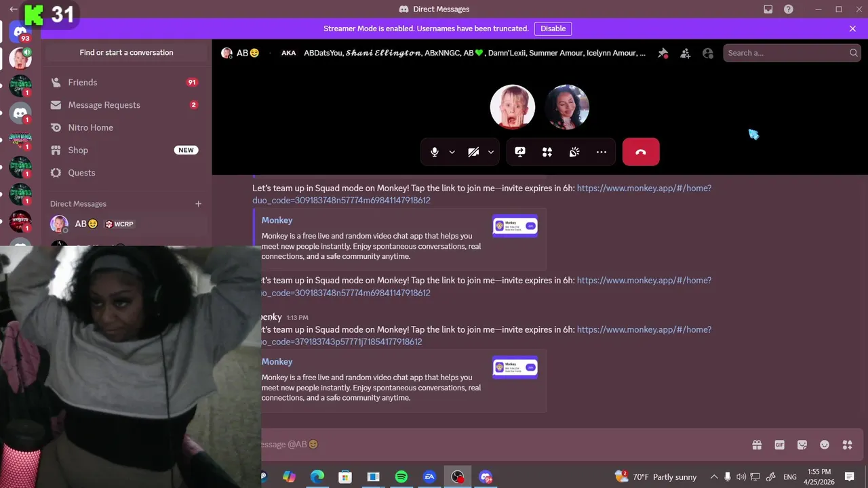This screenshot has width=868, height=488.
Task: Dismiss the Streamer Mode banner
Action: (852, 28)
